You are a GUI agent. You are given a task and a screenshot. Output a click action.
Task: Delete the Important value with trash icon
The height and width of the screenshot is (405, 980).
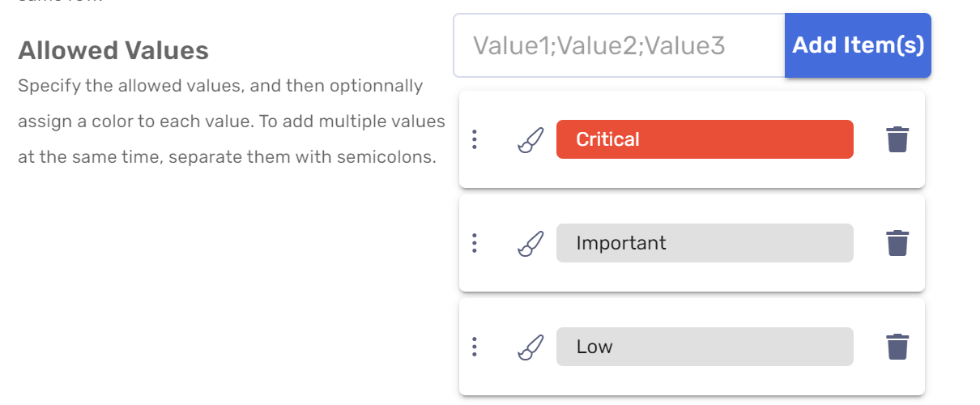pyautogui.click(x=897, y=243)
